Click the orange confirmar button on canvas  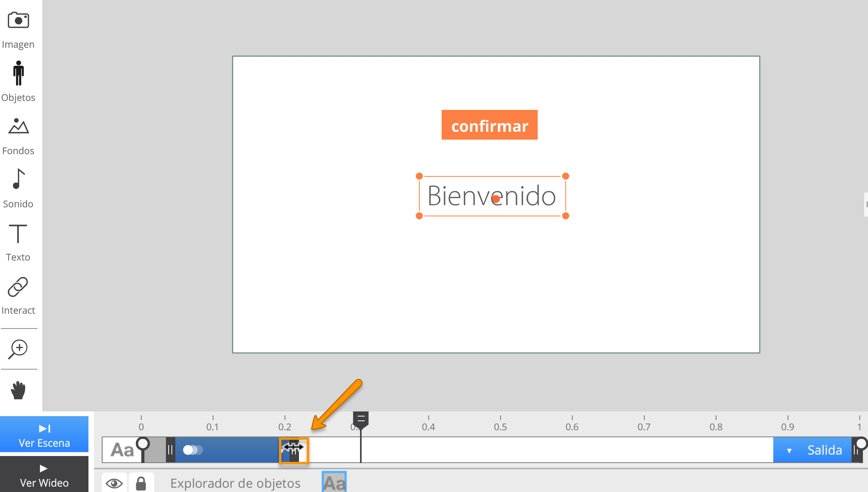click(x=489, y=125)
